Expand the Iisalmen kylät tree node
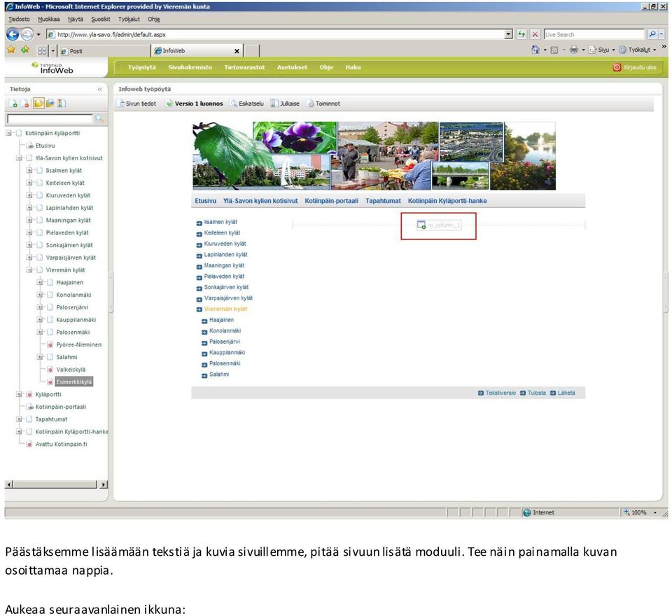672x616 pixels. [x=29, y=171]
